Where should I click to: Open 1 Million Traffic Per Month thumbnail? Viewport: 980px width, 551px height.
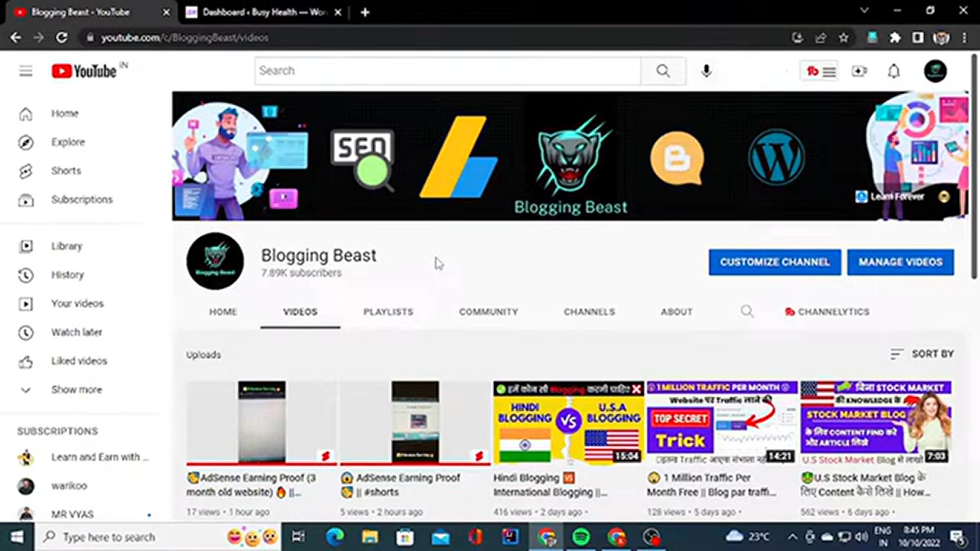[x=722, y=422]
